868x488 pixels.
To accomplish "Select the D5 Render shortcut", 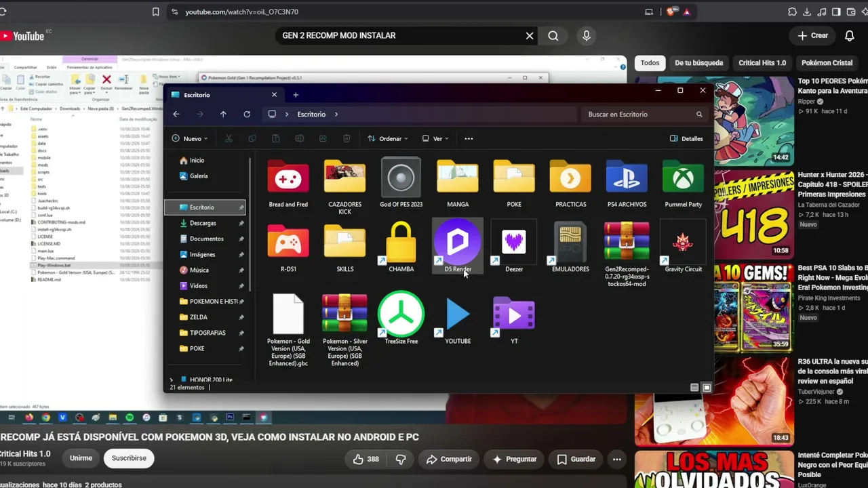I will click(458, 247).
